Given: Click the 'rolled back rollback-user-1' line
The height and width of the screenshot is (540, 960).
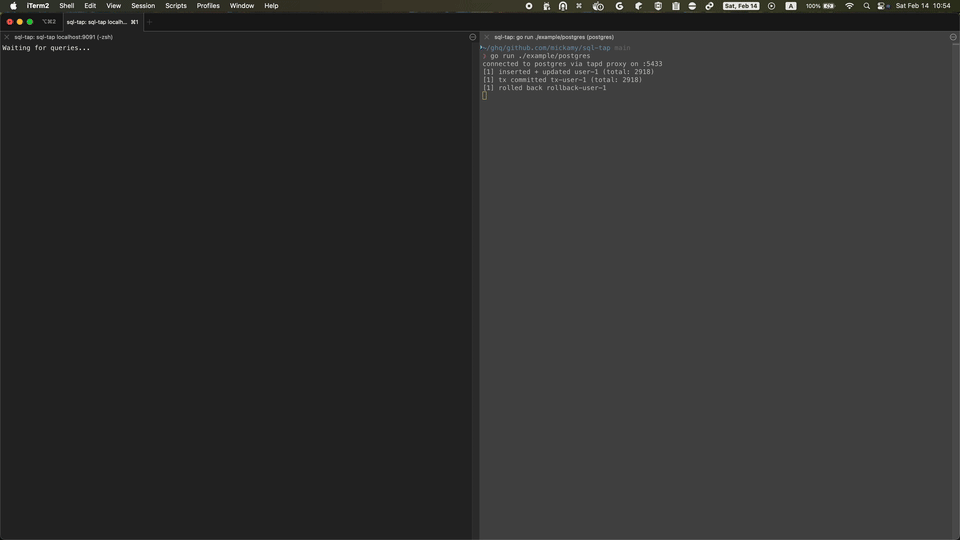Looking at the screenshot, I should point(544,88).
